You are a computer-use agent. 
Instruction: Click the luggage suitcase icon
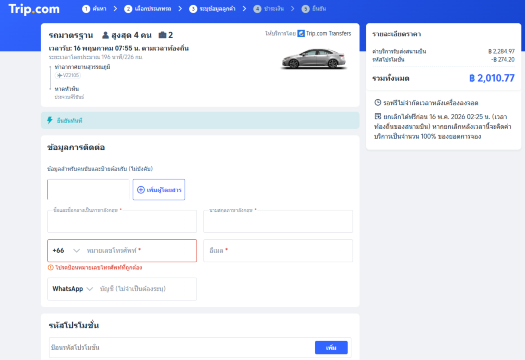[162, 35]
